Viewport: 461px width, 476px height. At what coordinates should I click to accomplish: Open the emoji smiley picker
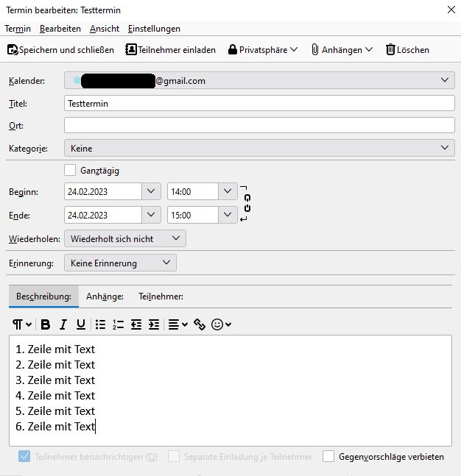tap(221, 324)
